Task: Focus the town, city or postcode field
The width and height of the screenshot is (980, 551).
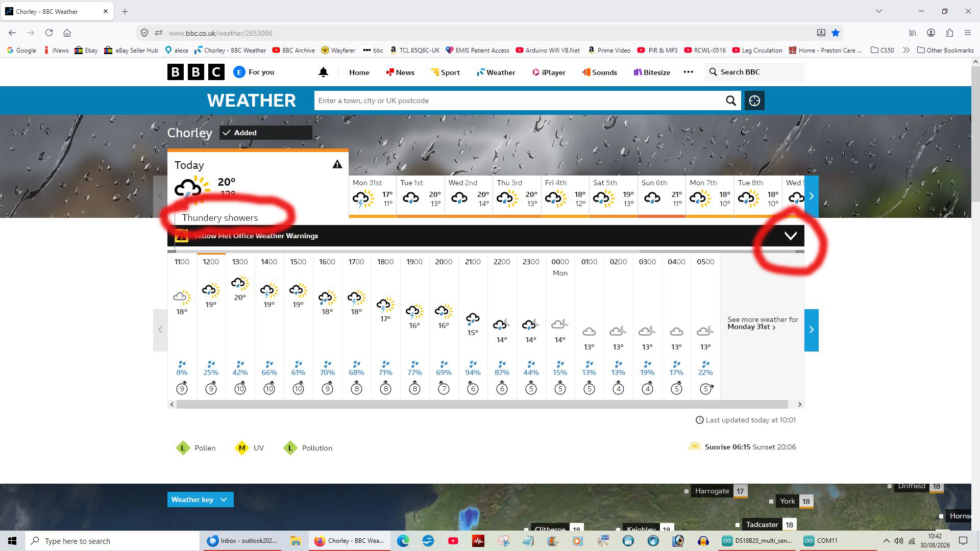Action: 518,101
